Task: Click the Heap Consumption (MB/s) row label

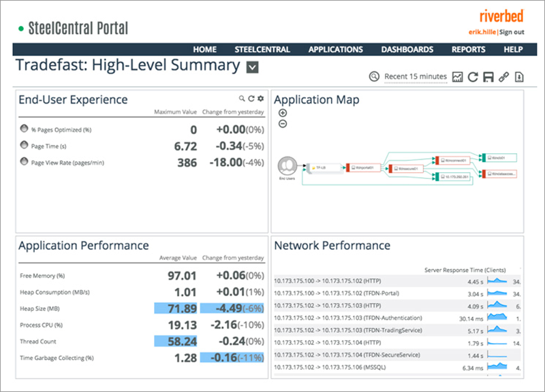Action: (x=54, y=293)
